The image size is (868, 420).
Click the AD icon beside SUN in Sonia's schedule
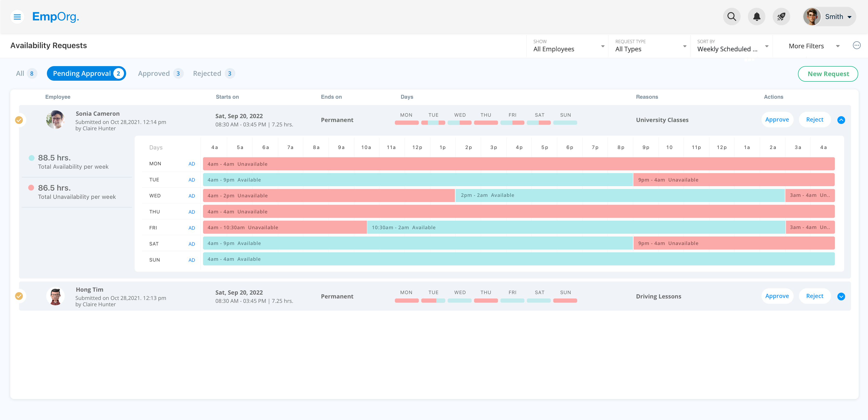pos(191,260)
